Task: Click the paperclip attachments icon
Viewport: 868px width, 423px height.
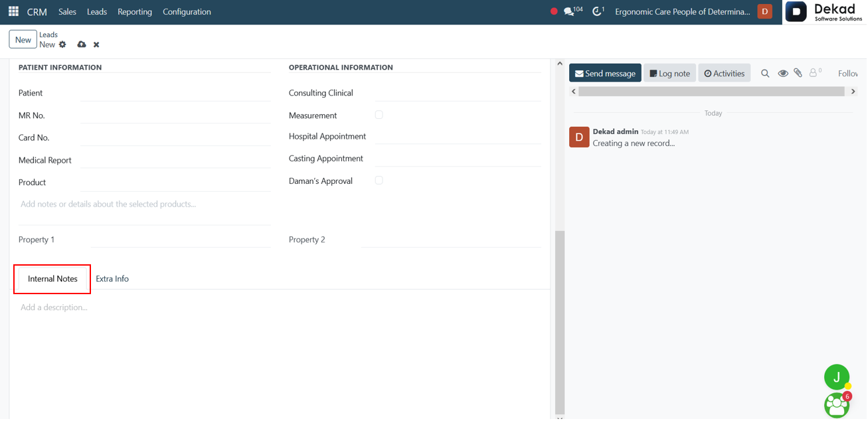Action: click(798, 73)
